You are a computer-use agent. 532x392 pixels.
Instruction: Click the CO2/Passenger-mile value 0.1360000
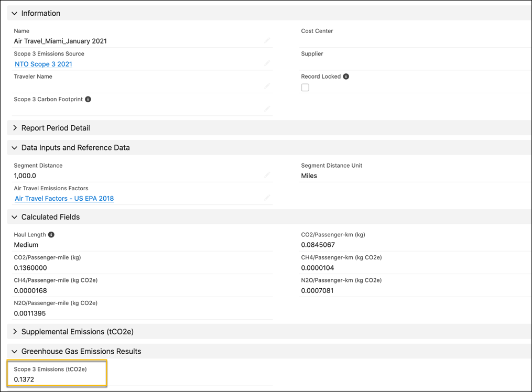pos(30,268)
